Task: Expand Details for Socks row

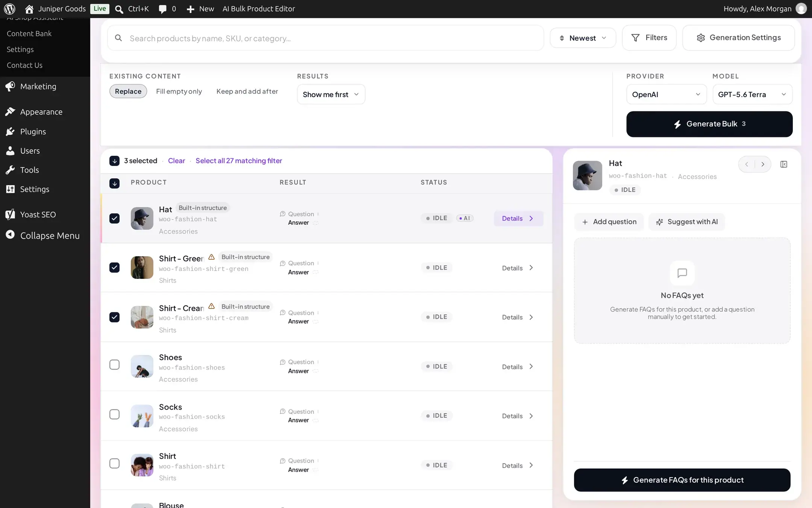Action: [518, 416]
